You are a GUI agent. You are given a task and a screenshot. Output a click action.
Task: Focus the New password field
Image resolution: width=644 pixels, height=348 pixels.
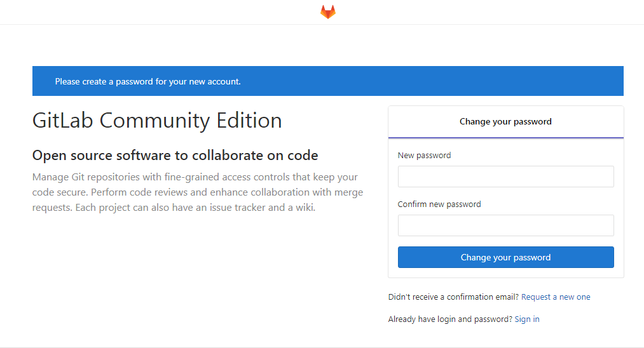coord(505,177)
